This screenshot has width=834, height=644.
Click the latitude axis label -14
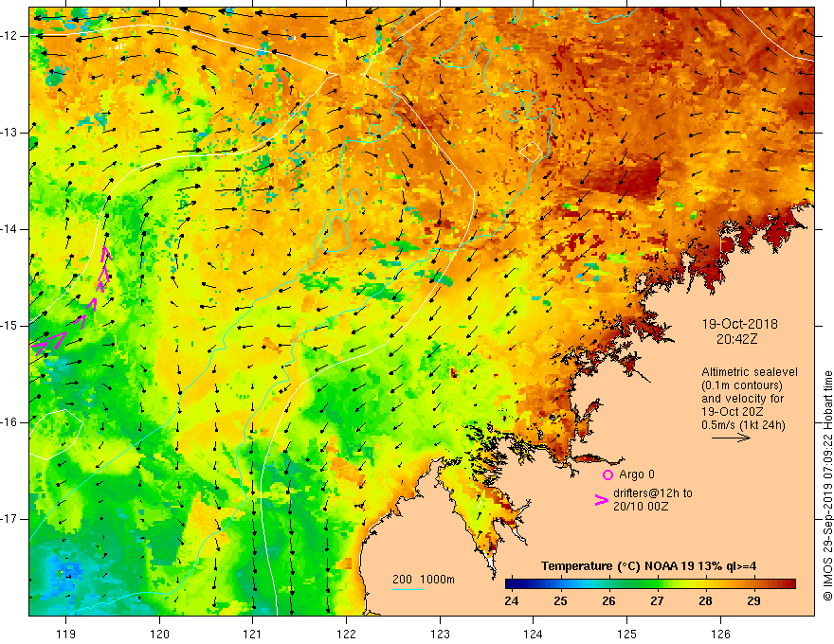click(9, 229)
